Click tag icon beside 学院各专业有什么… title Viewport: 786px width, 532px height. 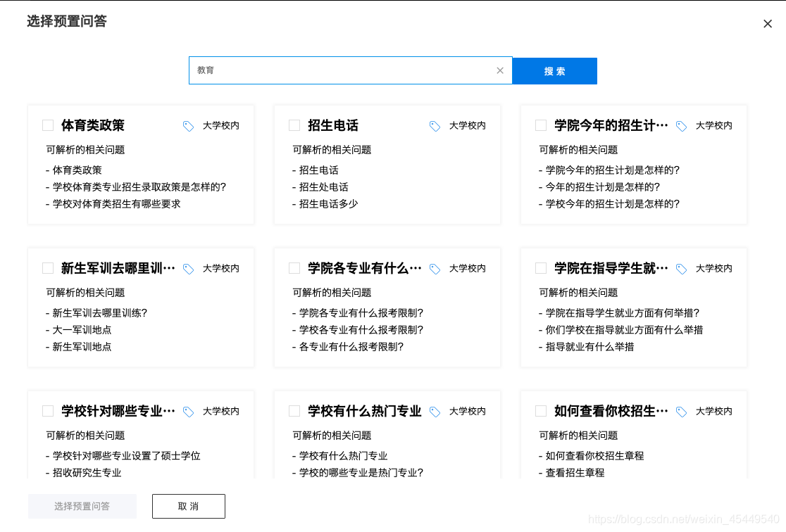point(435,269)
